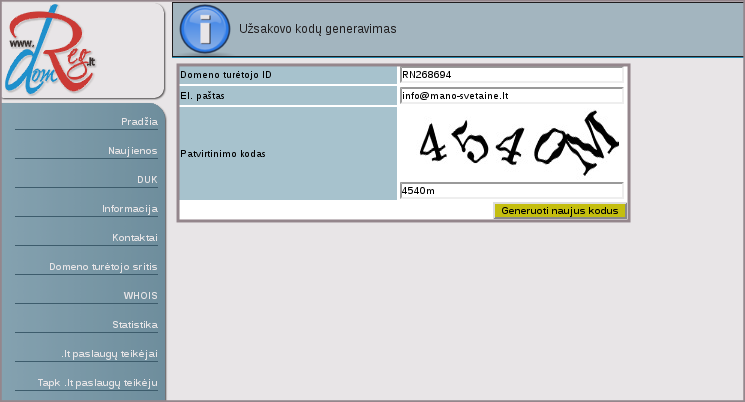Select Statistika in the sidebar
The width and height of the screenshot is (745, 402).
point(135,325)
